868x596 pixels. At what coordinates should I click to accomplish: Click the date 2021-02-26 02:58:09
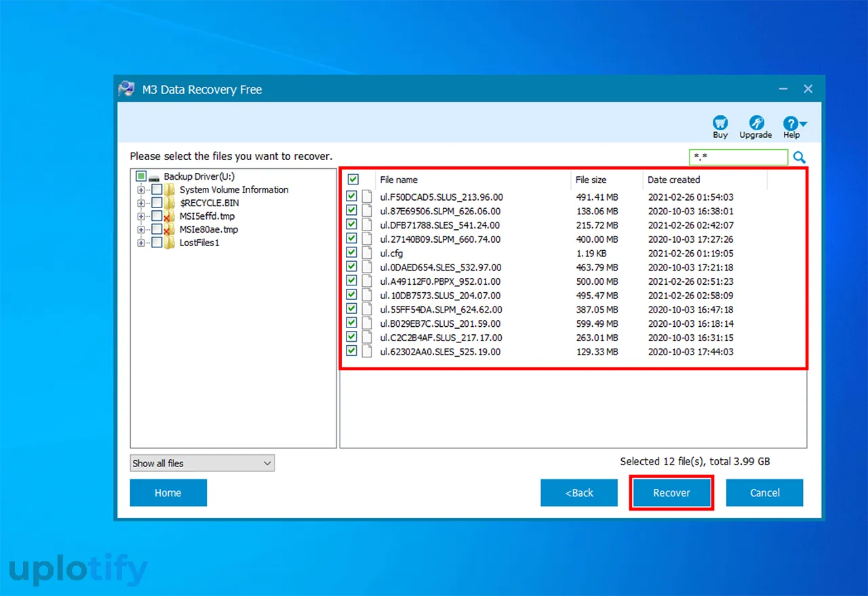click(x=690, y=295)
